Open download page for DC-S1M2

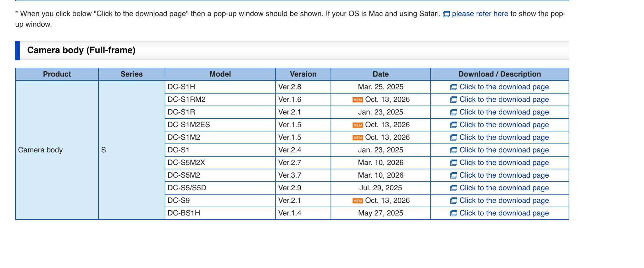click(x=504, y=137)
